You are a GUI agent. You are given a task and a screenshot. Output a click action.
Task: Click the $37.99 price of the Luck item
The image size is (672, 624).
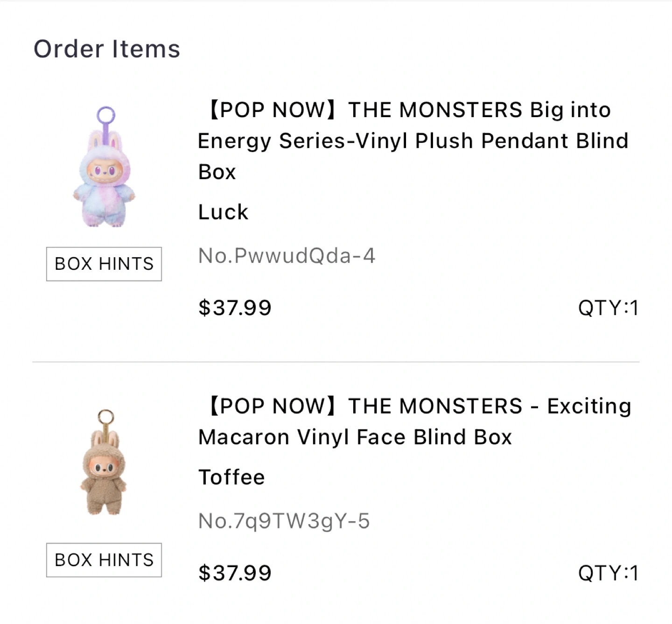(x=235, y=308)
